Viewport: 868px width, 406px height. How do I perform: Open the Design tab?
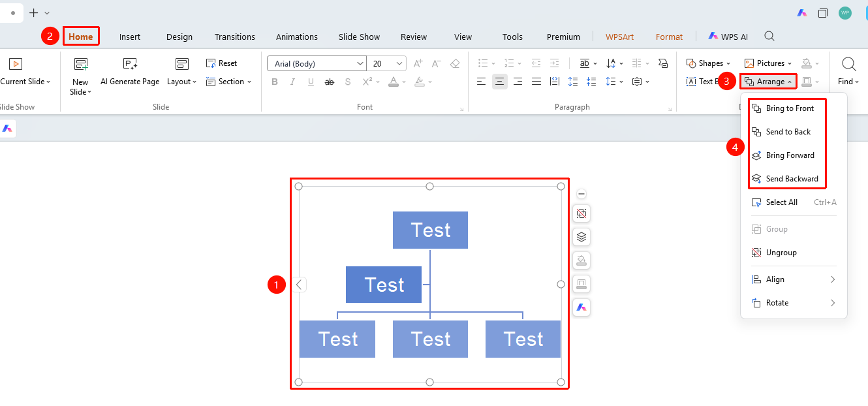pos(180,37)
